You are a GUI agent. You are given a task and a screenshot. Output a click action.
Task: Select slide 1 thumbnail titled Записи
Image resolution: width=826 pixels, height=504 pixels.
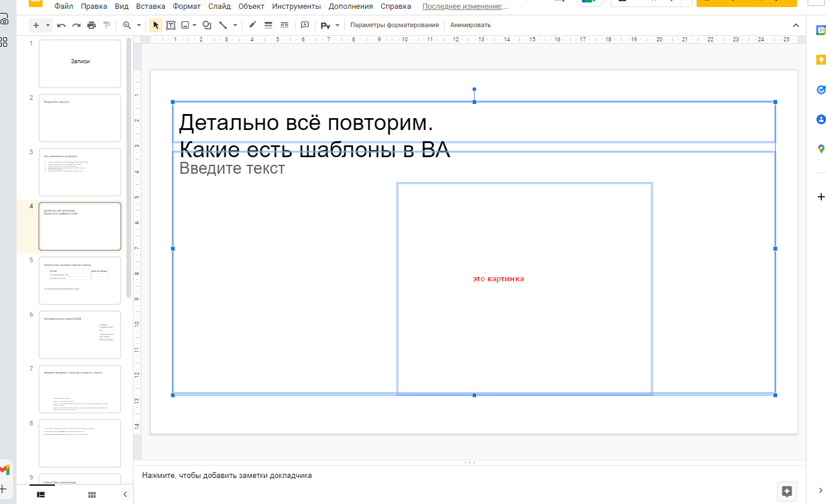click(80, 63)
